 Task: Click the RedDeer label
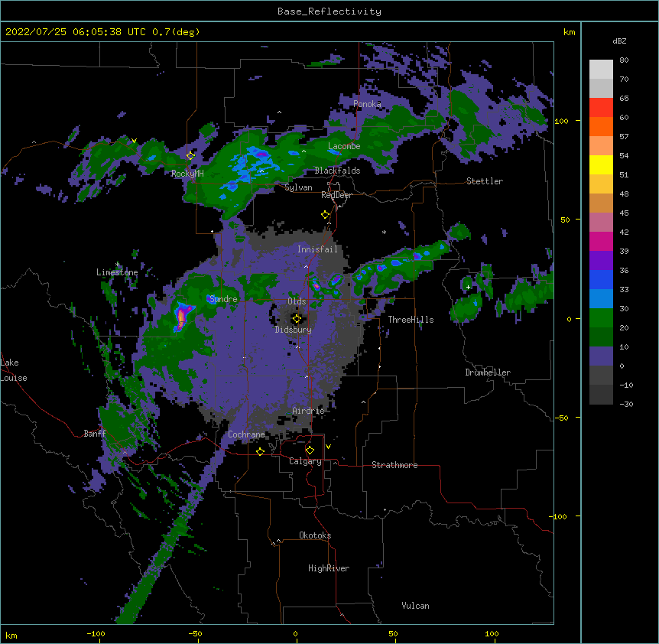(336, 195)
